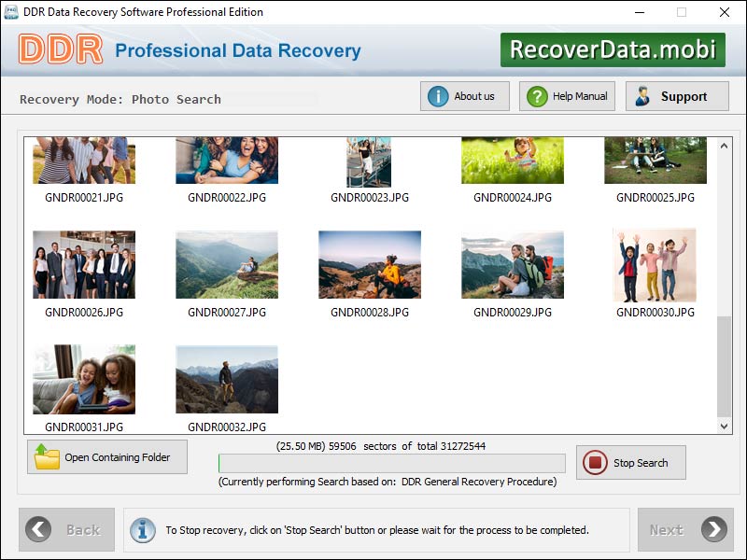Select jumping kids thumbnail GNDR00030.JPG
The width and height of the screenshot is (747, 560).
[655, 265]
